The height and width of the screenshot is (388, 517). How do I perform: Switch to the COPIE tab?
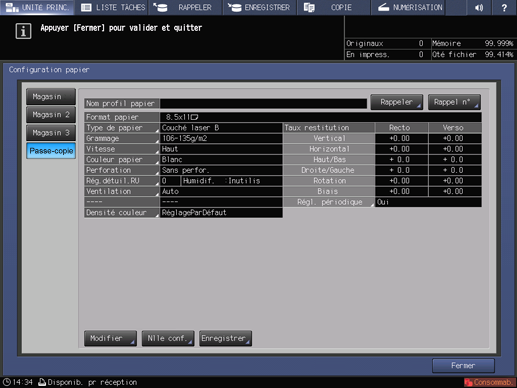333,7
